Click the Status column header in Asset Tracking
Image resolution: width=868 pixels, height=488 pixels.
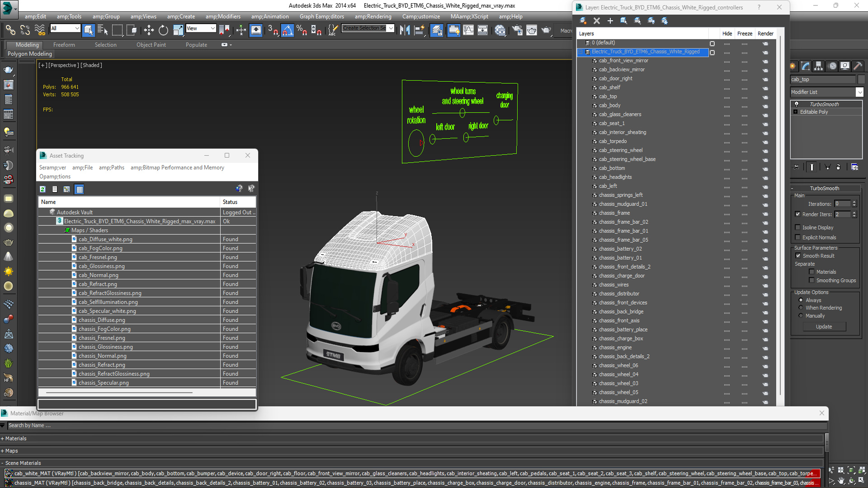238,202
